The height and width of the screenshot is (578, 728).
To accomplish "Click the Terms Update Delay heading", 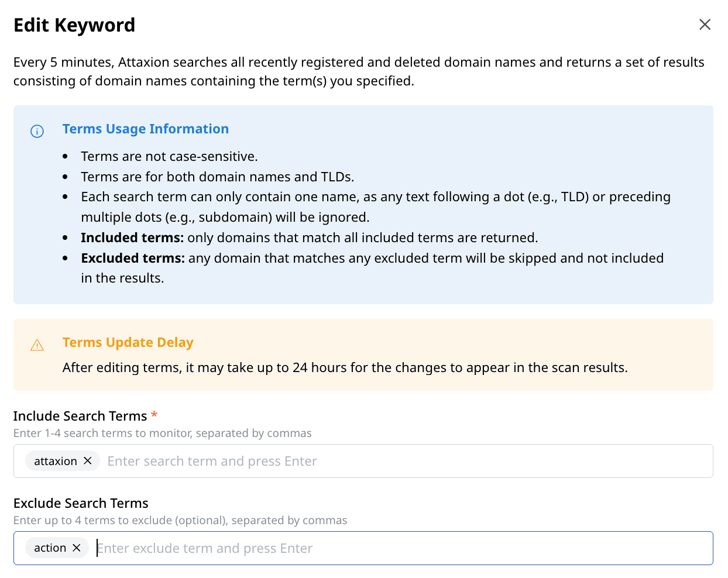I will 128,342.
